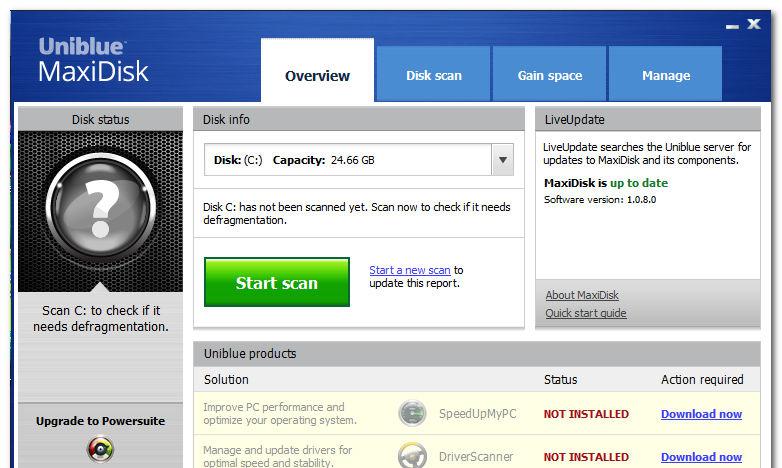Click the 'MaxiDisk is up to date' status

pyautogui.click(x=606, y=183)
